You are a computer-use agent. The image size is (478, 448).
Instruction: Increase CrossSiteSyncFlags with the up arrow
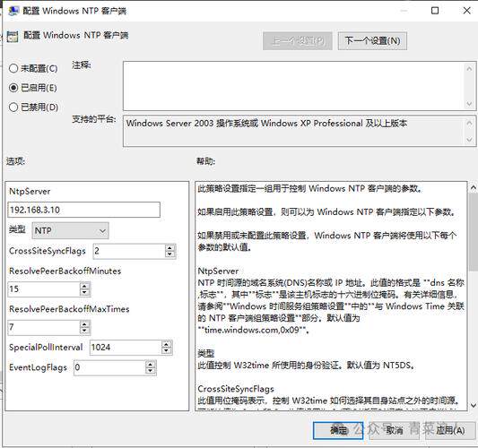pos(170,247)
